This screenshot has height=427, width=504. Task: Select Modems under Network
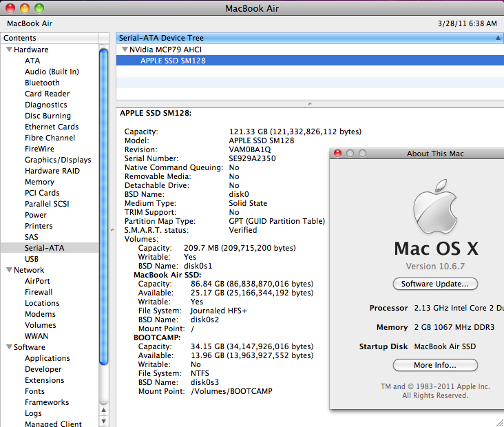pyautogui.click(x=40, y=314)
